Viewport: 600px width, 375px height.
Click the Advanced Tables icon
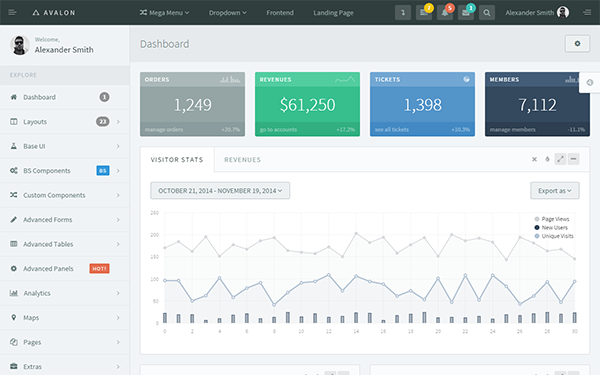(14, 244)
